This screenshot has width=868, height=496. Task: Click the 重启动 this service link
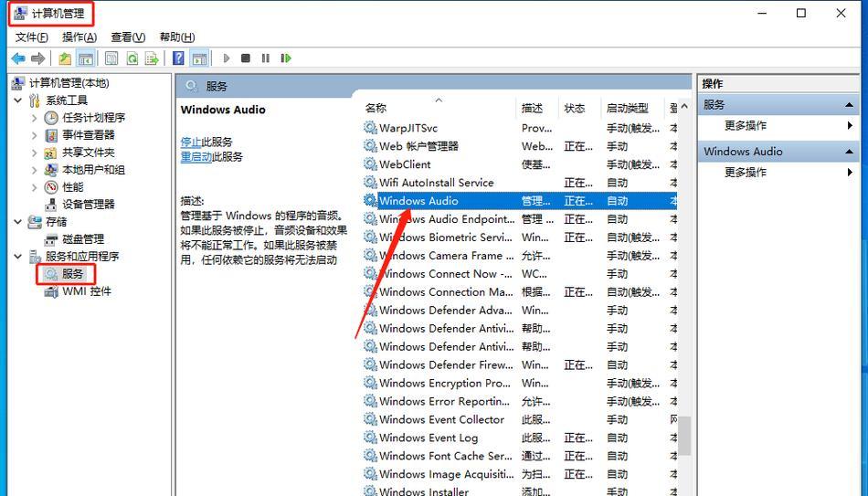point(196,157)
